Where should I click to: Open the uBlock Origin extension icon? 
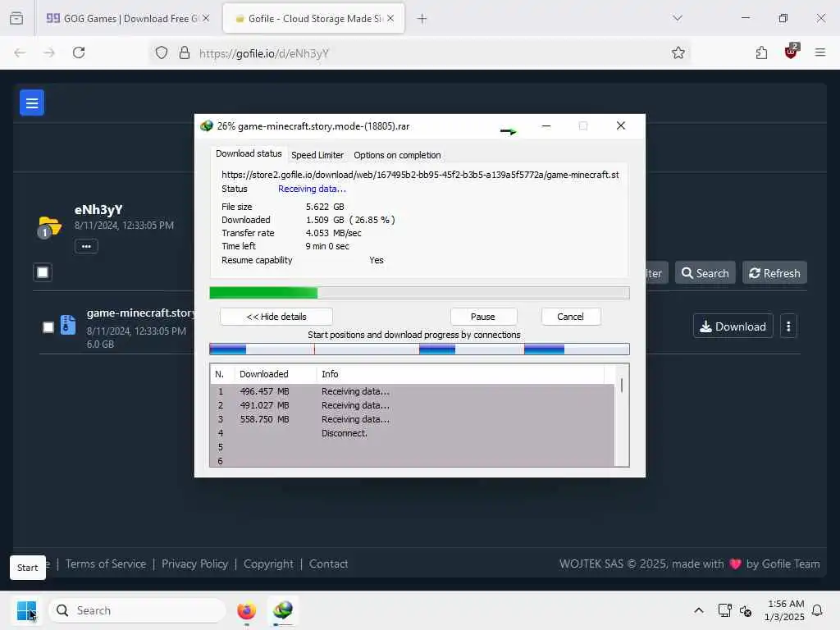click(791, 52)
